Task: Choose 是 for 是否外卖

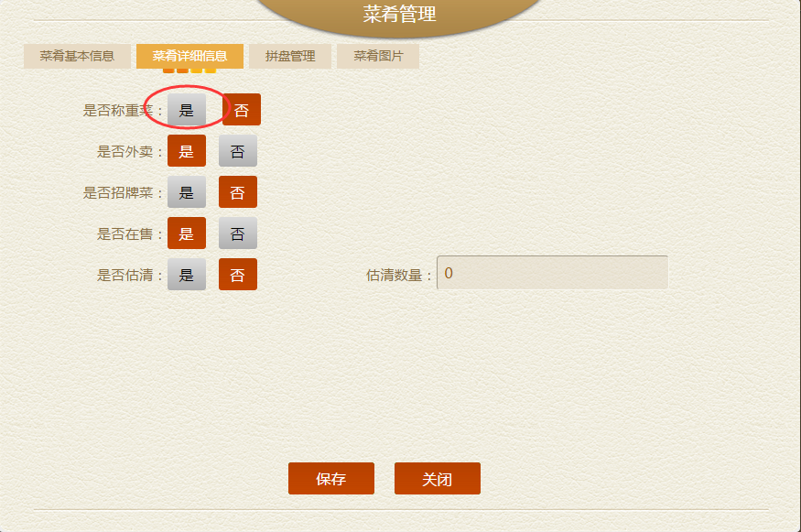Action: click(x=187, y=151)
